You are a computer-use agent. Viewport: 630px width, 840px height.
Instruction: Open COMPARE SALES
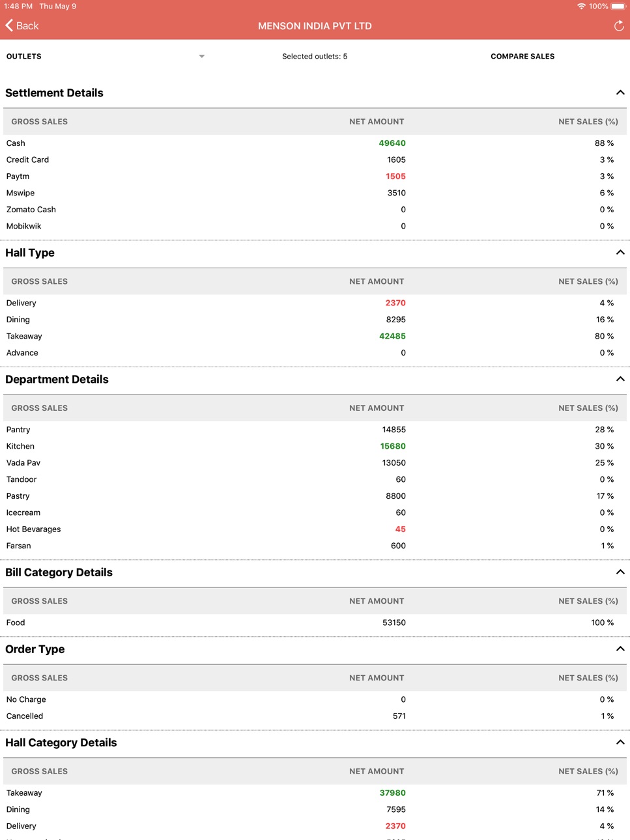tap(523, 57)
